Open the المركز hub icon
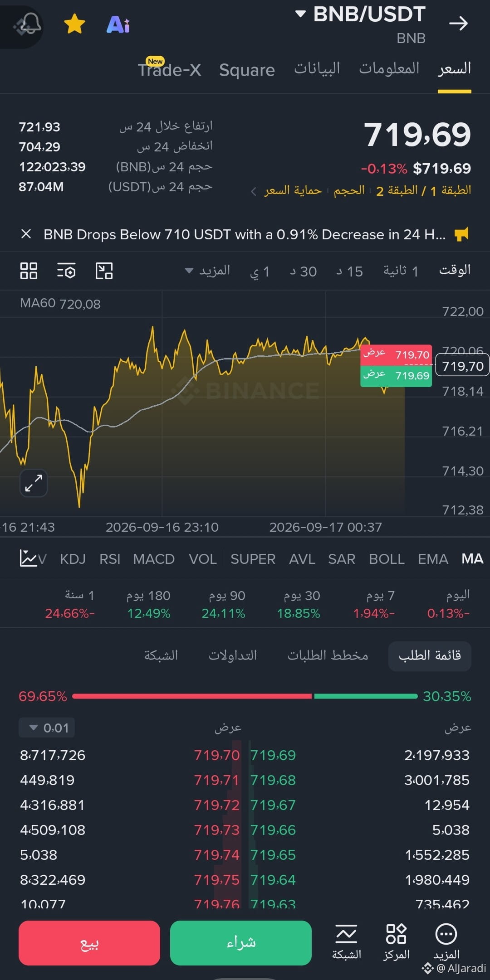 pyautogui.click(x=396, y=942)
